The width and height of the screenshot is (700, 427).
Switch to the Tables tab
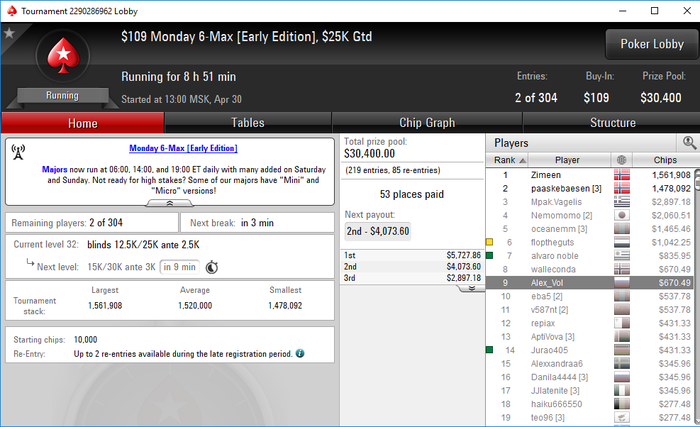(248, 123)
